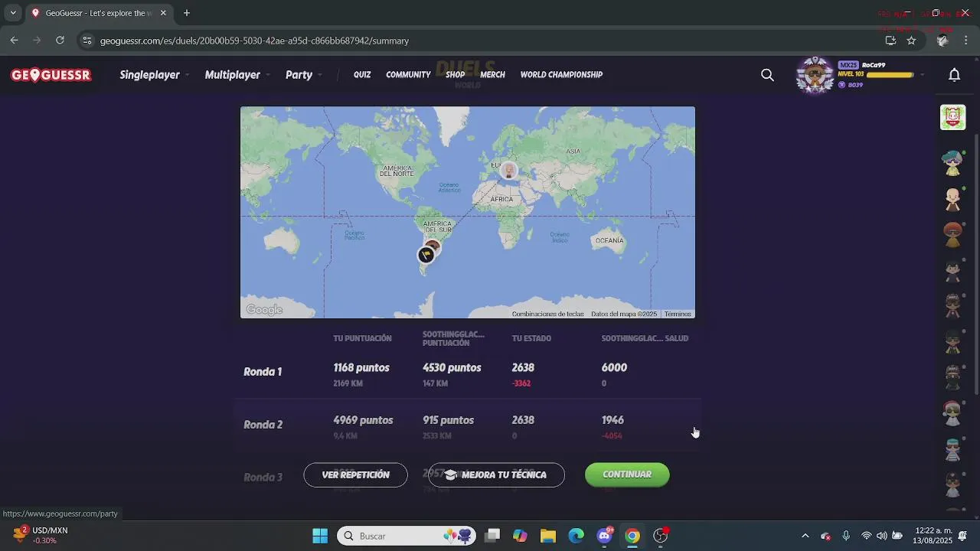Open the Quiz menu item

click(362, 75)
